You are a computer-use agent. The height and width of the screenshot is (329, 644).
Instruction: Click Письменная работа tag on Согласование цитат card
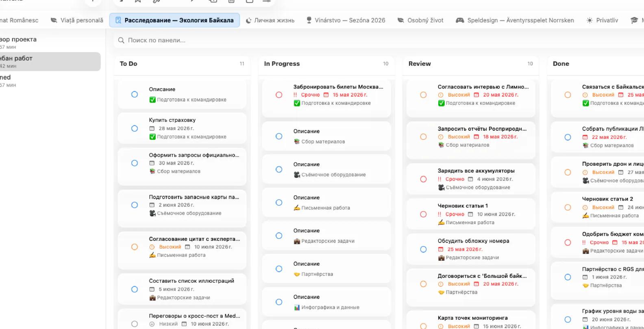[x=181, y=255]
